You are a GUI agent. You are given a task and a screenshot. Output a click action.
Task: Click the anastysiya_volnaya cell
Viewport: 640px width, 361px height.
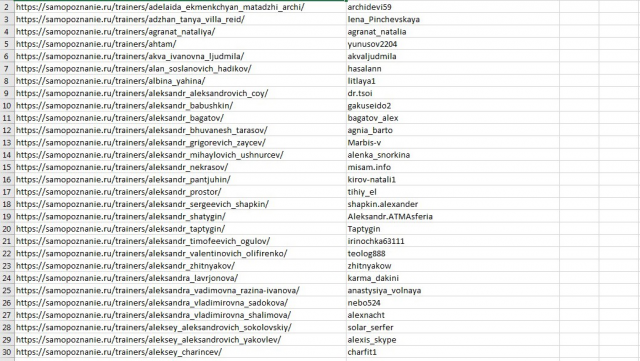point(453,290)
